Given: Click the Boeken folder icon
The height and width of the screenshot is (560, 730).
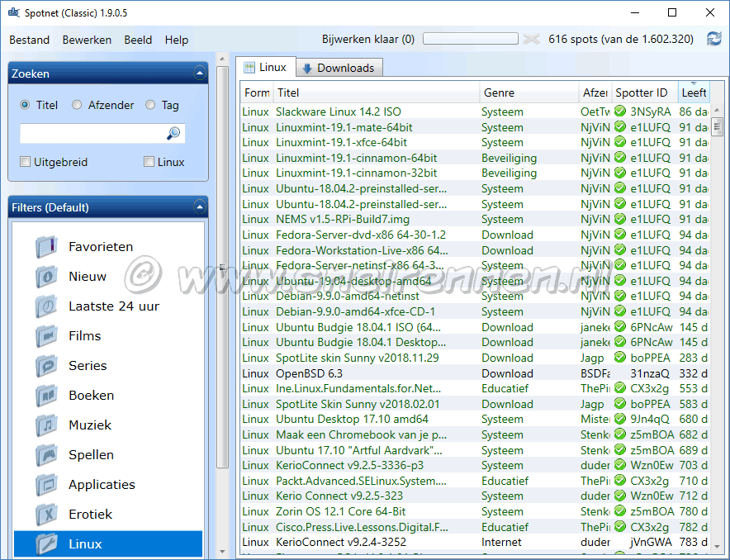Looking at the screenshot, I should (46, 395).
